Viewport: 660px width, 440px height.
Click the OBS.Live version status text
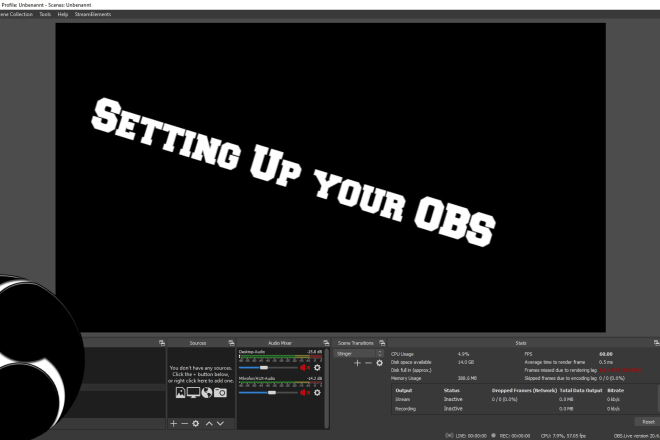point(637,436)
